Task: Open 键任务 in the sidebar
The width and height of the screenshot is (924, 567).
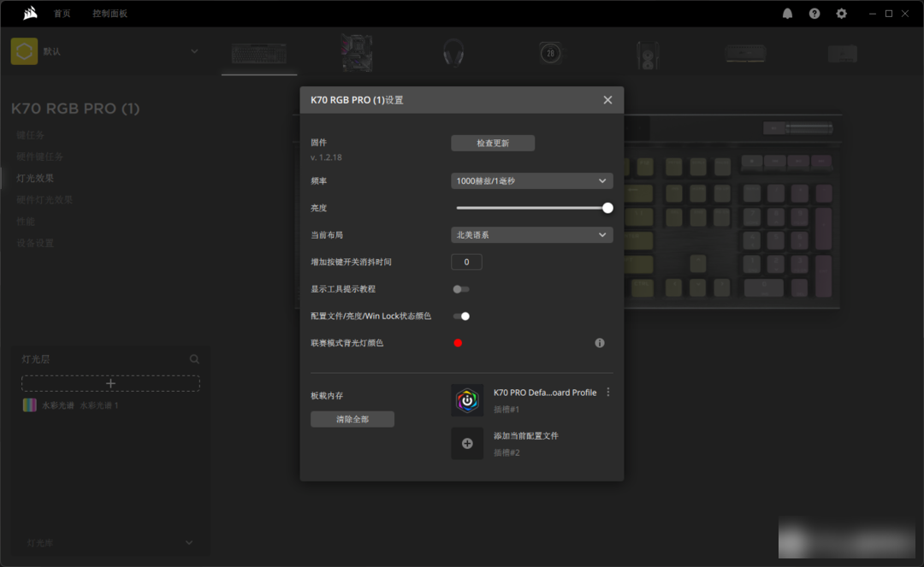Action: pos(31,135)
